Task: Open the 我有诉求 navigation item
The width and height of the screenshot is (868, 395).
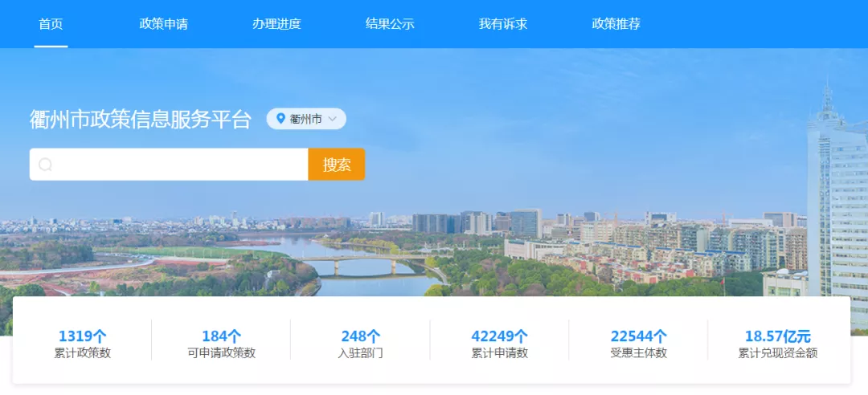Action: (x=503, y=24)
